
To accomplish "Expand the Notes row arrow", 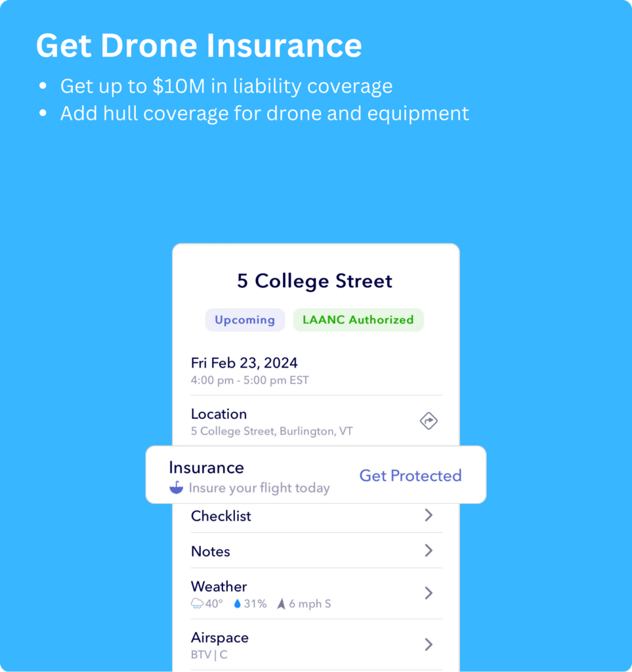I will [x=429, y=551].
